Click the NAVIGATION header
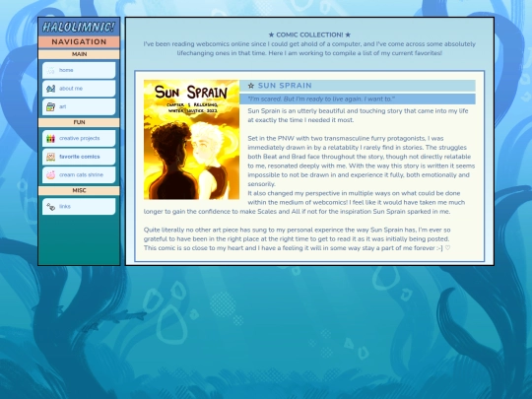 pyautogui.click(x=79, y=41)
